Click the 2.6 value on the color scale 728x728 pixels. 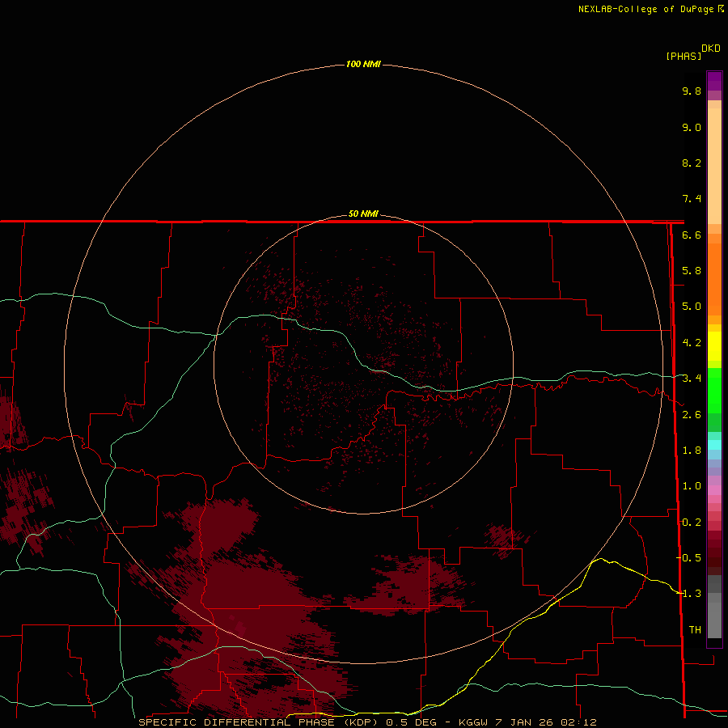pos(692,415)
